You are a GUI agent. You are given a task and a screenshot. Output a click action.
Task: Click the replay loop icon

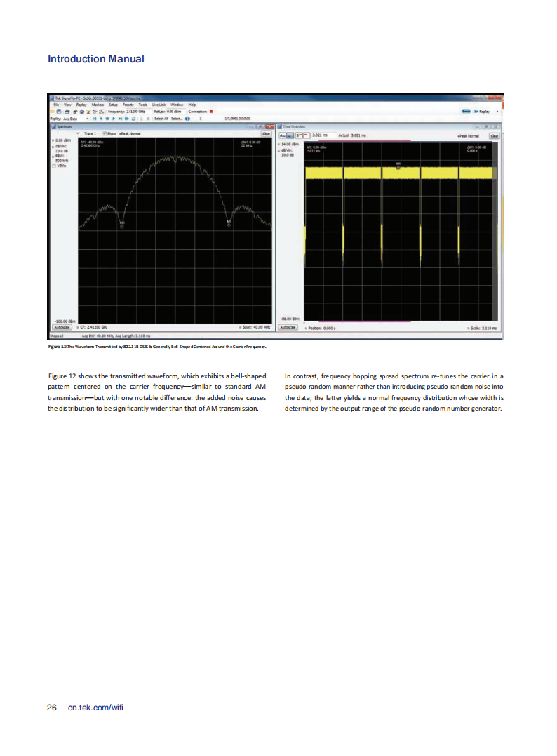(x=133, y=119)
